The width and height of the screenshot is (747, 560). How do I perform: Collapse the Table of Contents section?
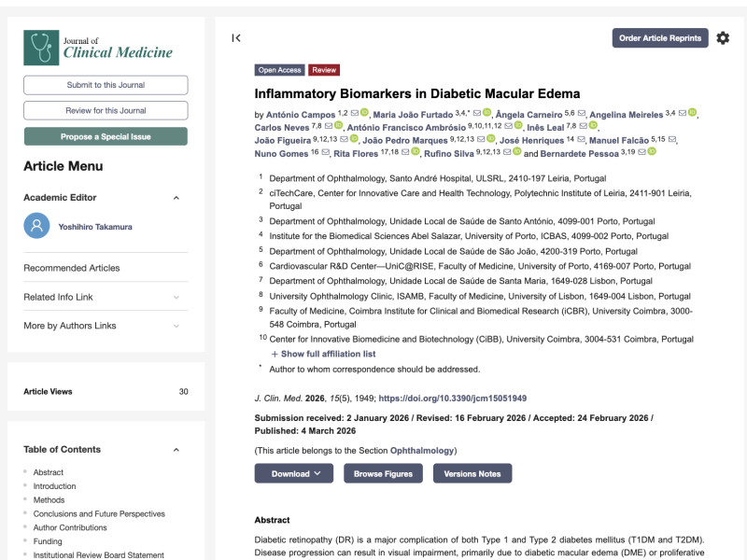[176, 450]
